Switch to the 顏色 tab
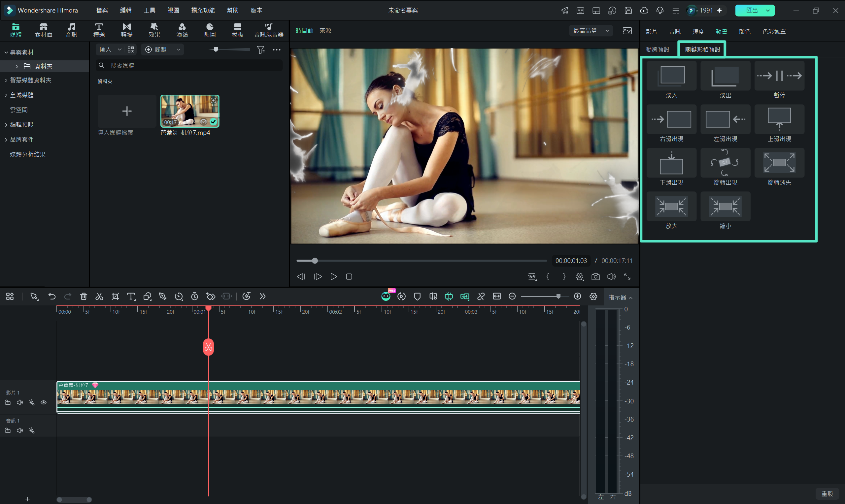845x504 pixels. click(x=744, y=32)
